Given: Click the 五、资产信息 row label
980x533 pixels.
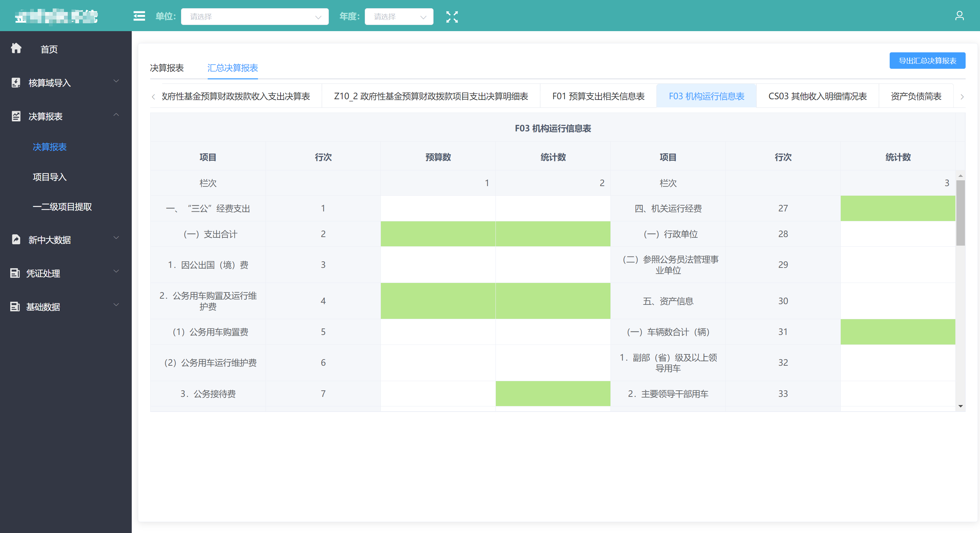Looking at the screenshot, I should point(668,301).
